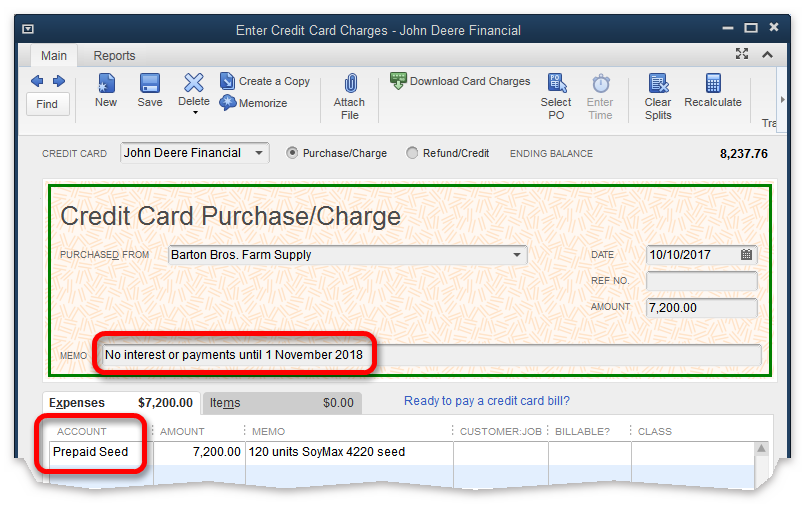The image size is (805, 507).
Task: Click the Amount field showing 7,200.00
Action: pos(701,307)
